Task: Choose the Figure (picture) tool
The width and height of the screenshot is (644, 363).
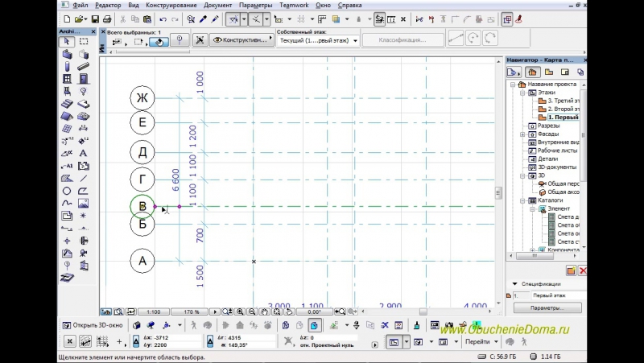Action: tap(84, 204)
